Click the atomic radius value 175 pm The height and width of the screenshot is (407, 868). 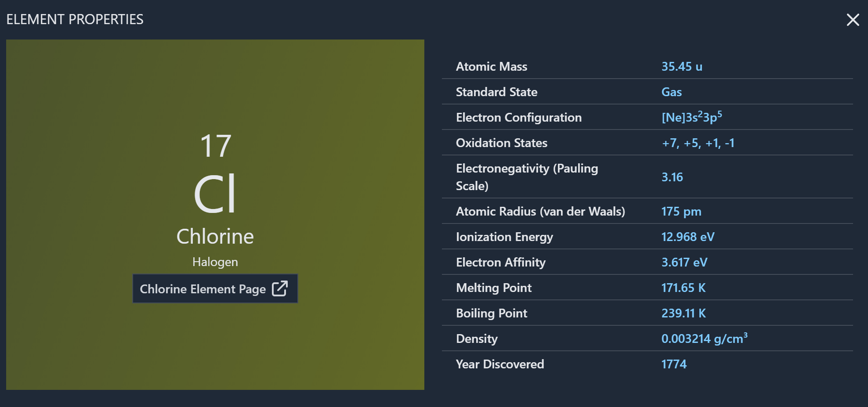click(x=681, y=211)
